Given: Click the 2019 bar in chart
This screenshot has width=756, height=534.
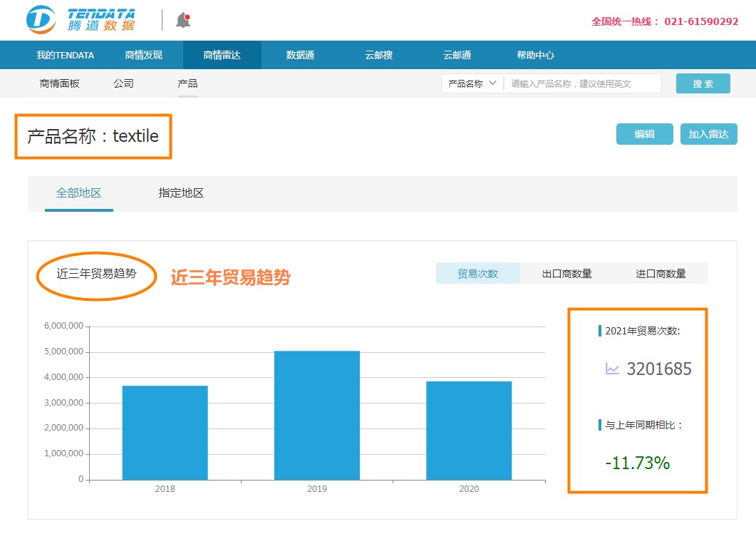Looking at the screenshot, I should tap(317, 416).
